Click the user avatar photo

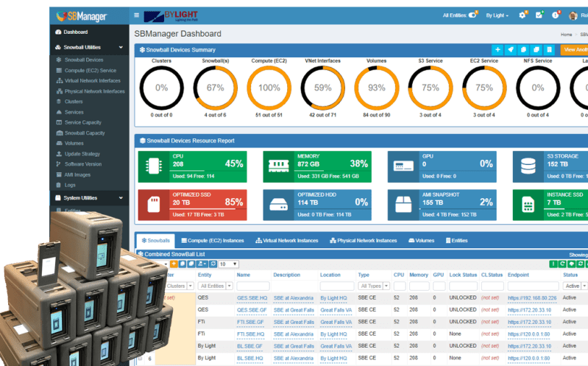tap(573, 15)
